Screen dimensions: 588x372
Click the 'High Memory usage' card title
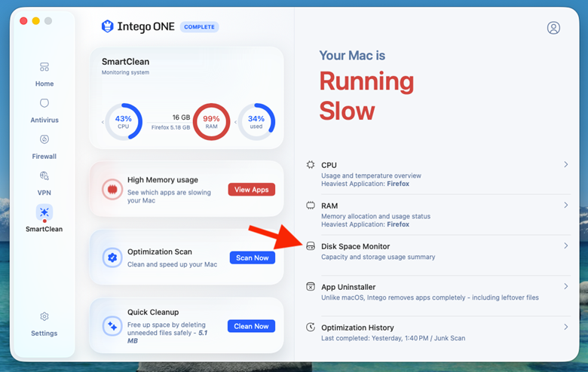point(162,180)
